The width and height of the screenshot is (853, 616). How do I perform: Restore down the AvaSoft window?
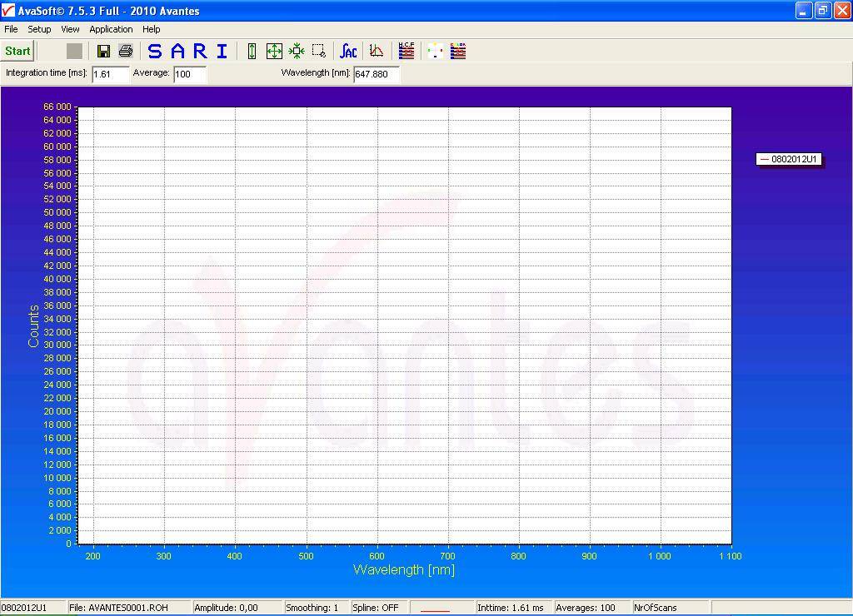pos(823,10)
